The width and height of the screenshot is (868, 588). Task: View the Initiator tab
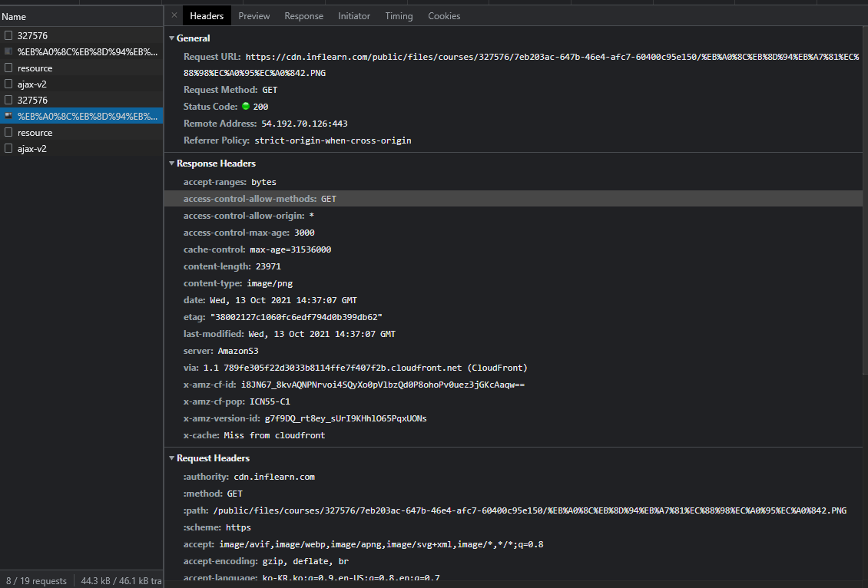[x=353, y=16]
